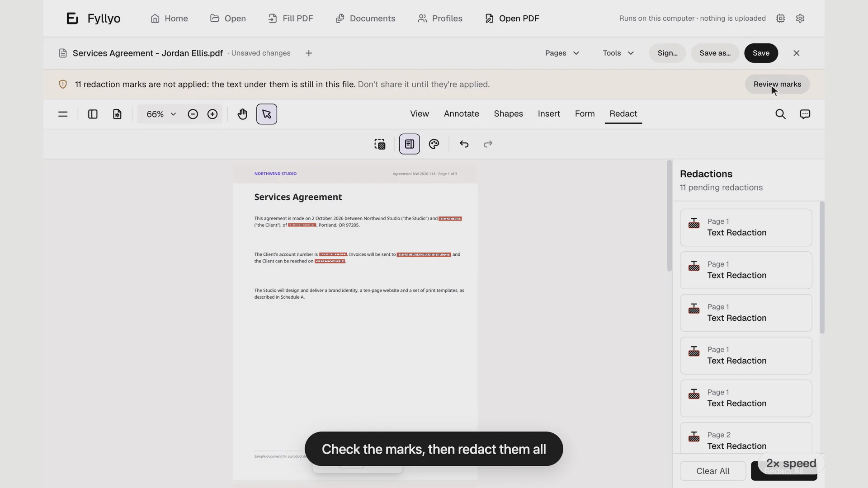This screenshot has width=868, height=488.
Task: Add a new tab with the plus icon
Action: tap(309, 53)
